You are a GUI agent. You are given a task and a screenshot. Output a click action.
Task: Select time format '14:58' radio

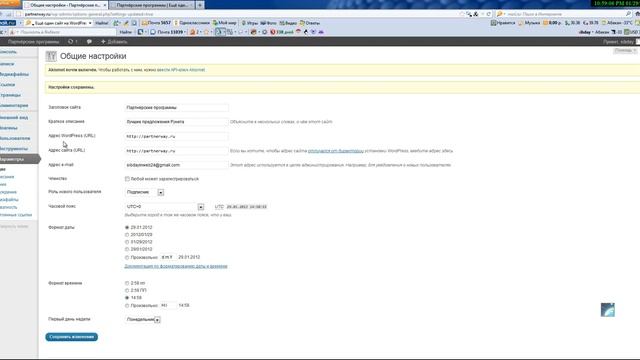pyautogui.click(x=127, y=298)
